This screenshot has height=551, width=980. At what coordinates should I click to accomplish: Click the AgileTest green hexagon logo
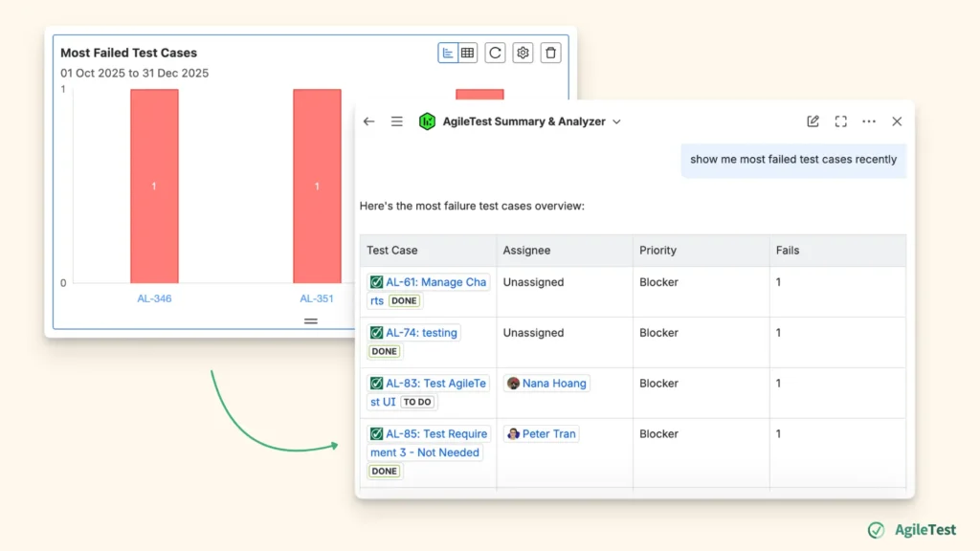point(427,121)
